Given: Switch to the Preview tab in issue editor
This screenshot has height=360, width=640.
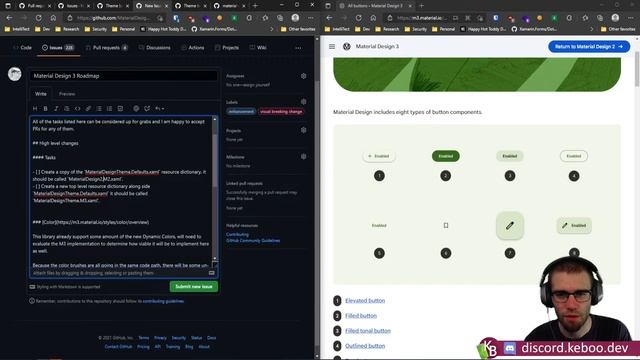Looking at the screenshot, I should pos(67,94).
